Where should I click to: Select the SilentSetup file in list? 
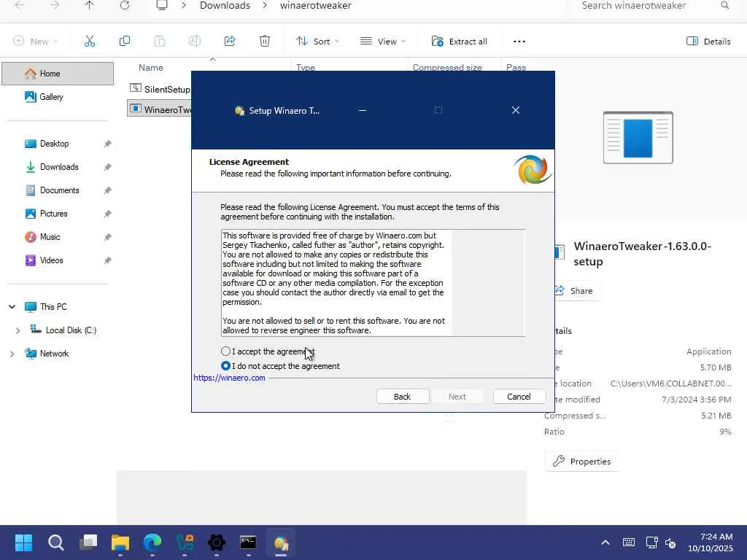[160, 89]
